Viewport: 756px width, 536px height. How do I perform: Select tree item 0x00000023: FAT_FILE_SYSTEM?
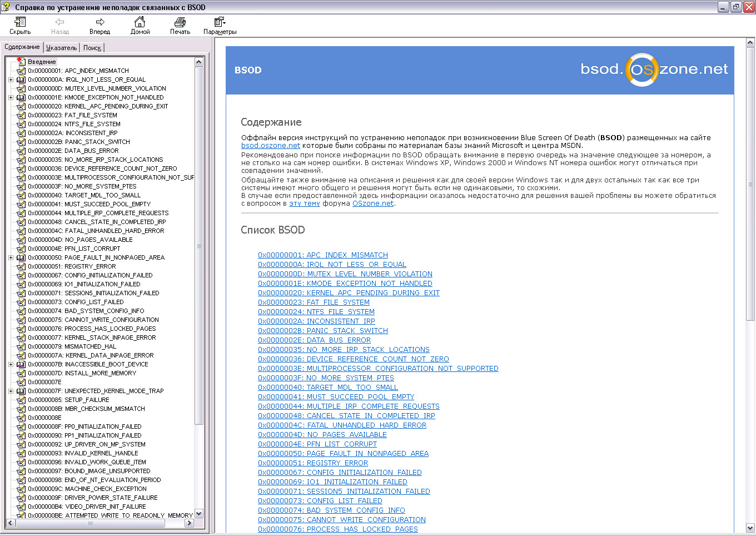pyautogui.click(x=73, y=115)
